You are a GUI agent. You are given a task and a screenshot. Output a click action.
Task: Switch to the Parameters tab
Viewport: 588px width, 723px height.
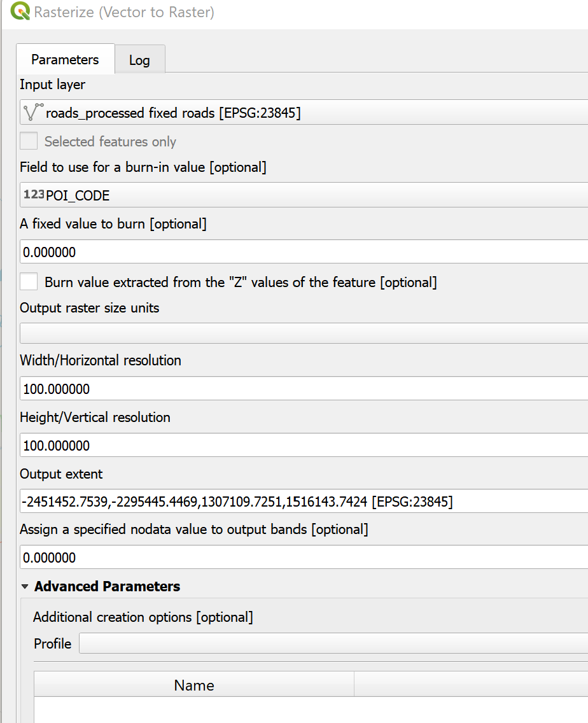[65, 60]
